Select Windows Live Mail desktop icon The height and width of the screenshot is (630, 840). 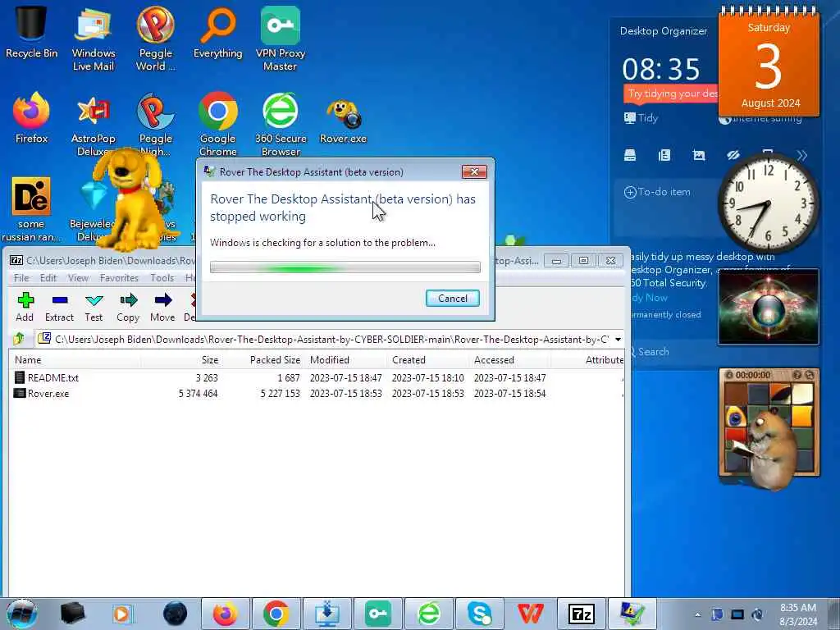point(94,39)
